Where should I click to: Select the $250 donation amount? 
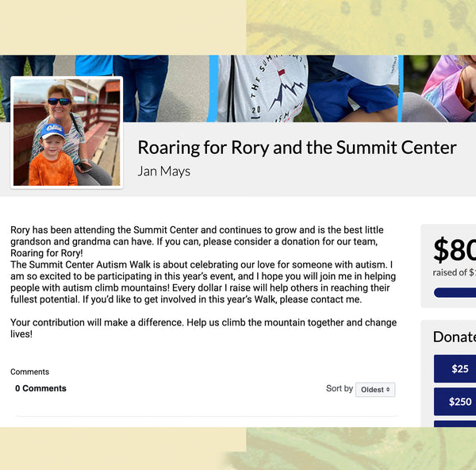pyautogui.click(x=459, y=402)
